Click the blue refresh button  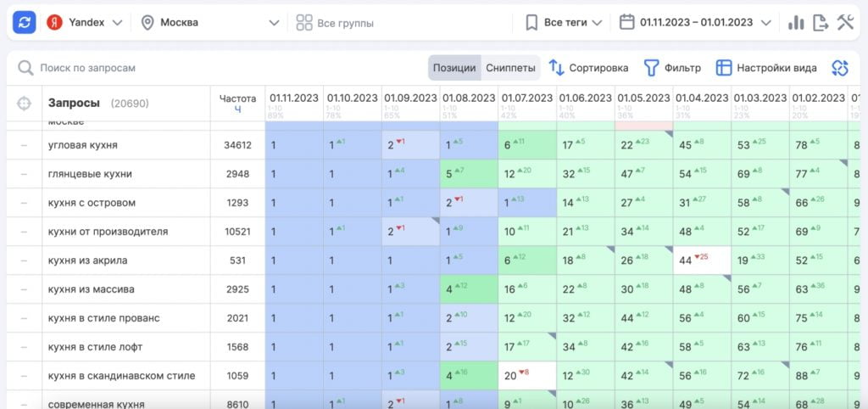25,22
